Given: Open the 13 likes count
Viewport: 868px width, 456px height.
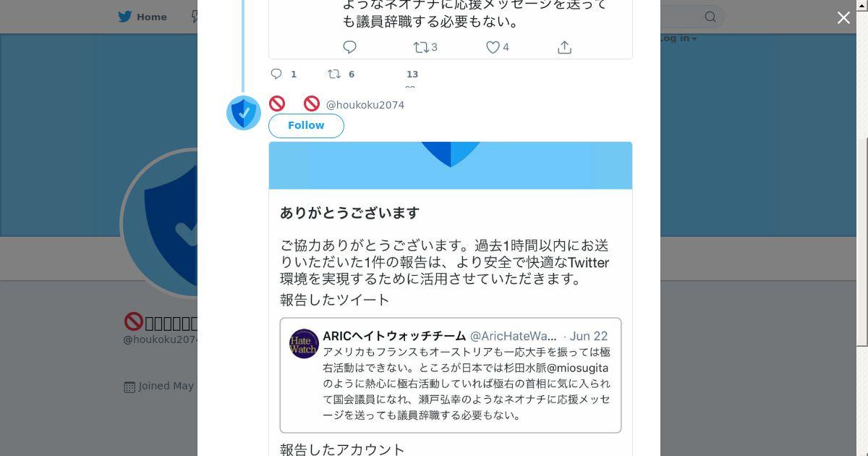Looking at the screenshot, I should tap(412, 74).
